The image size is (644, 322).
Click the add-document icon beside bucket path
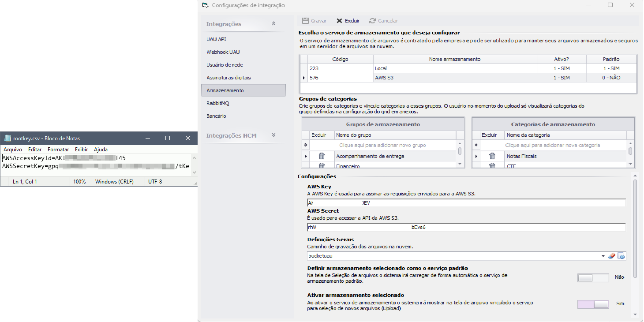click(x=621, y=256)
